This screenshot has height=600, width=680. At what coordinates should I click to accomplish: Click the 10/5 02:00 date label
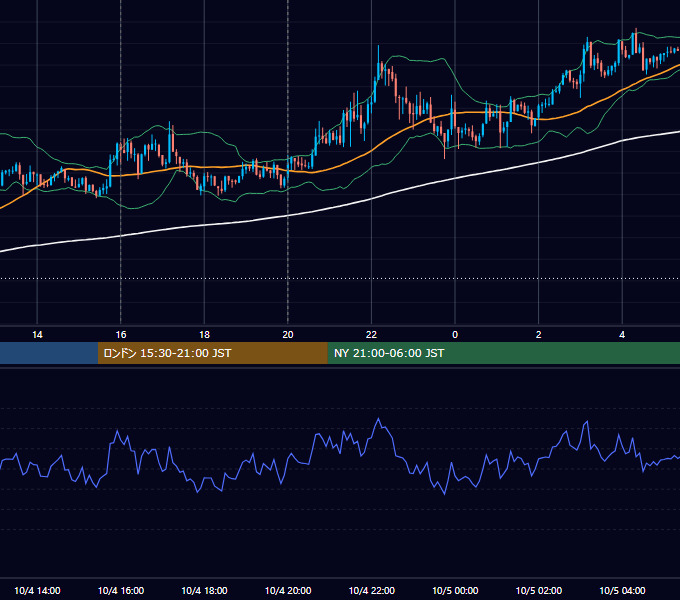coord(539,590)
